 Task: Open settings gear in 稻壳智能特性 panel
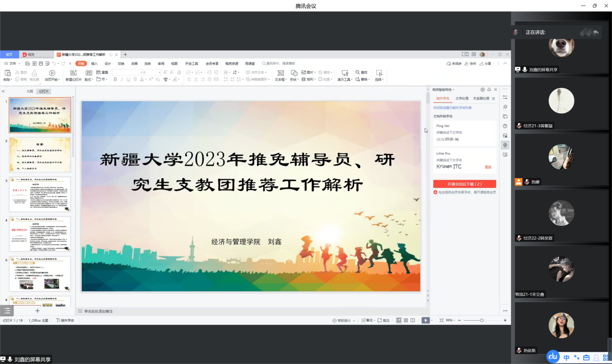pos(482,90)
